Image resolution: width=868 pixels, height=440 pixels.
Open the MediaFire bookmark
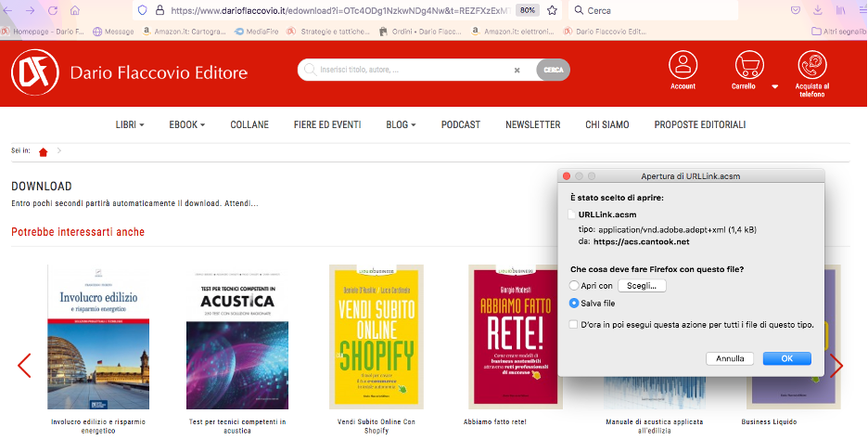[x=257, y=32]
